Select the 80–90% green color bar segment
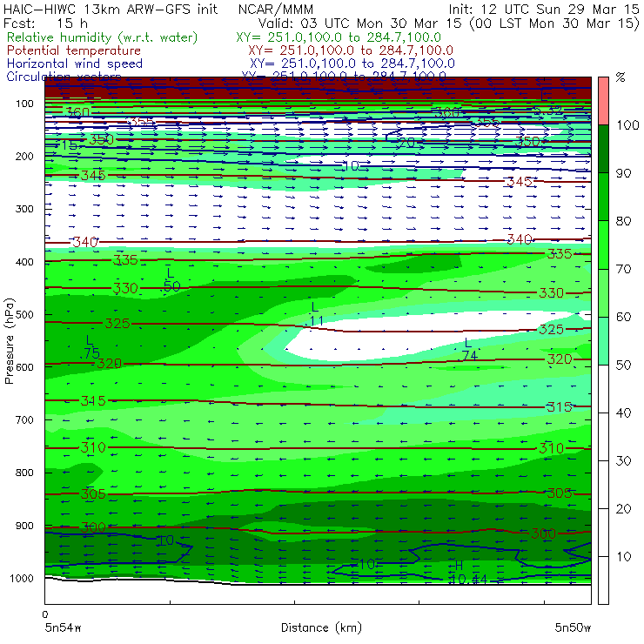The width and height of the screenshot is (644, 644). click(x=603, y=197)
